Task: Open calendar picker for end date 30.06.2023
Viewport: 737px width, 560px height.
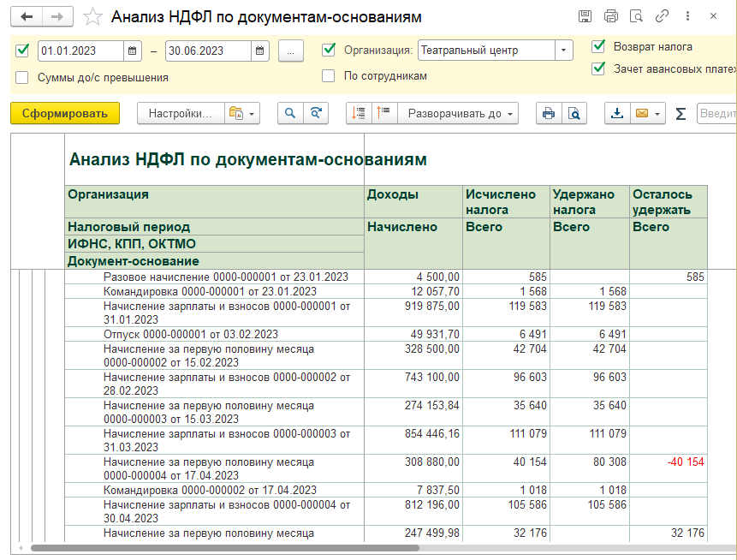Action: point(260,51)
